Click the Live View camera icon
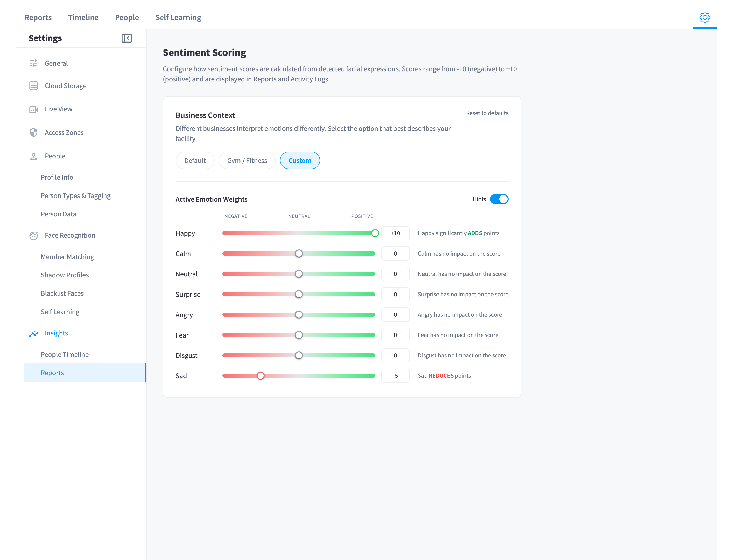 coord(34,109)
